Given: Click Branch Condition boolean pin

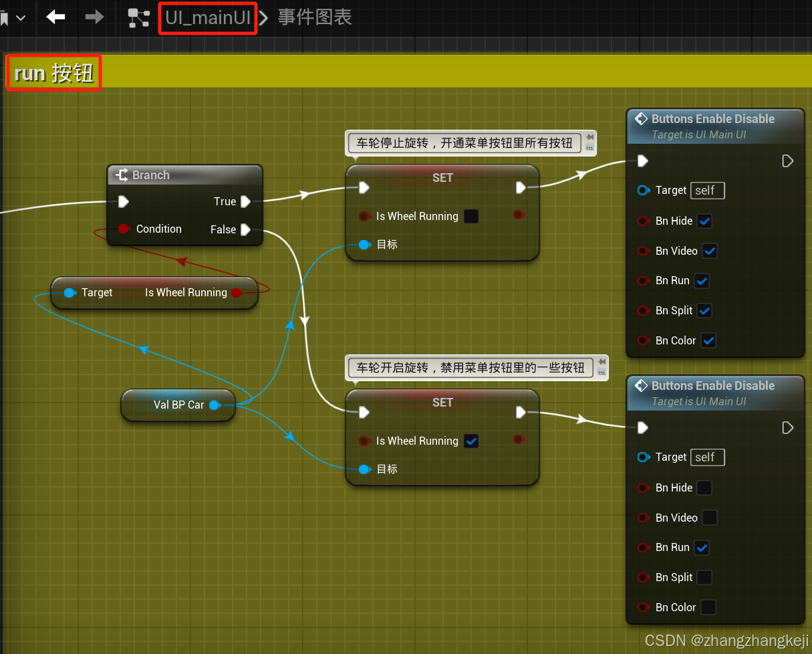Looking at the screenshot, I should pyautogui.click(x=123, y=229).
